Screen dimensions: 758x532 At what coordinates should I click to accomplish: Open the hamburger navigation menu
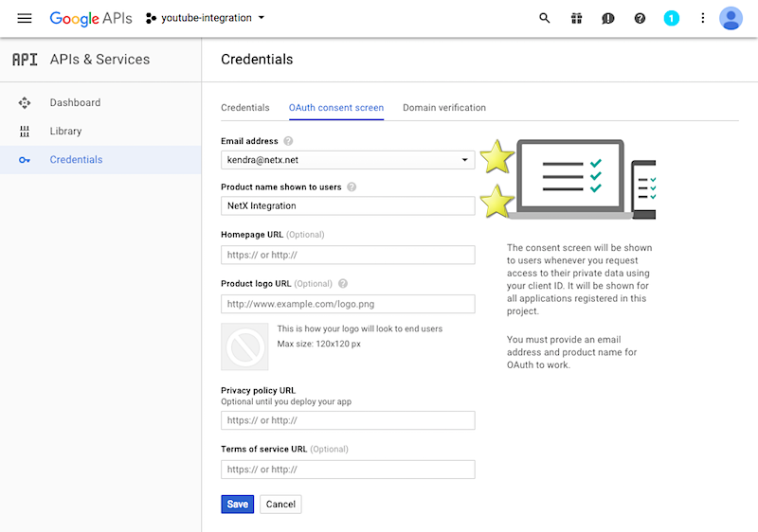[x=25, y=18]
